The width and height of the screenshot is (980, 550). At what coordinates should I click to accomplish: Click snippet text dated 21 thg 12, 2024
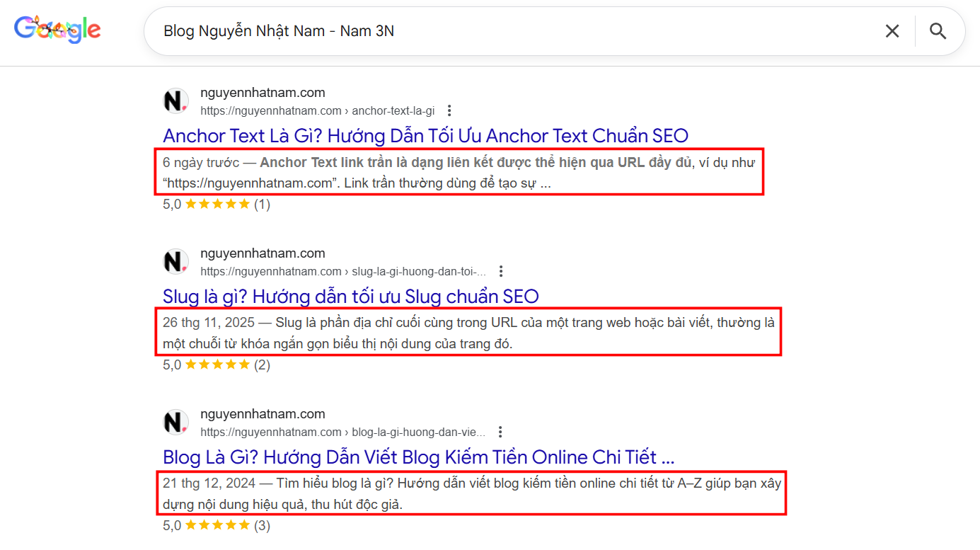point(471,493)
